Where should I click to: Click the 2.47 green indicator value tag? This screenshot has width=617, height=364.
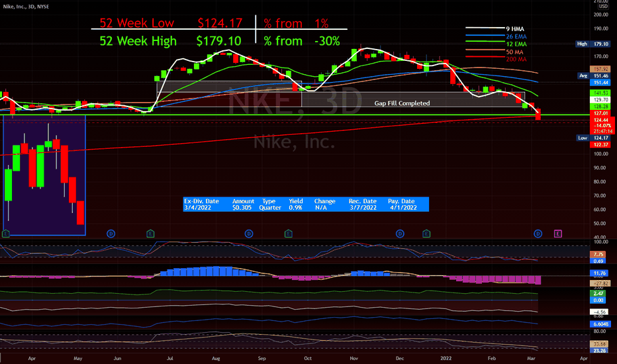598,294
